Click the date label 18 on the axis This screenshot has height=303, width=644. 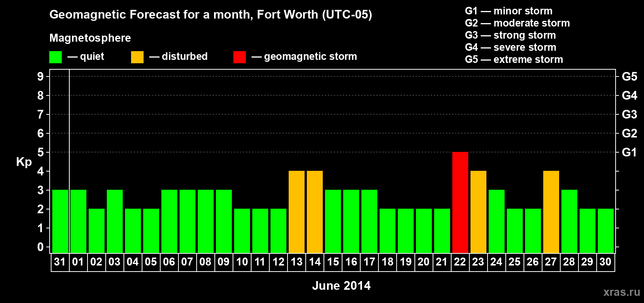coord(387,262)
